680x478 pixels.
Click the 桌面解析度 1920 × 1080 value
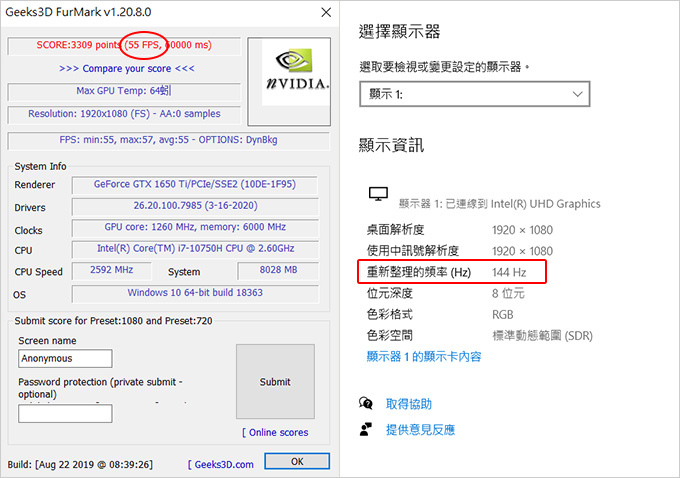[523, 230]
